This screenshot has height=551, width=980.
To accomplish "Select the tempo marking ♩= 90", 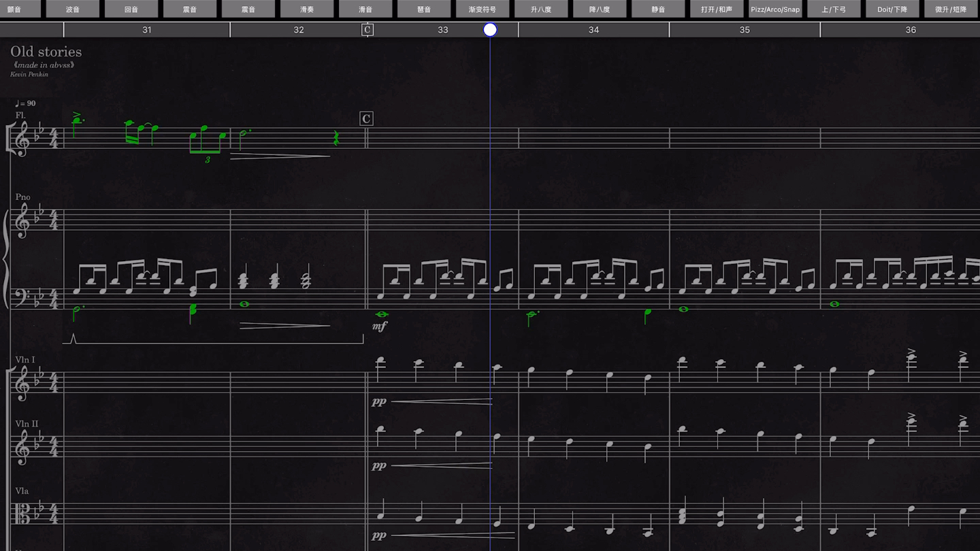I will point(25,103).
